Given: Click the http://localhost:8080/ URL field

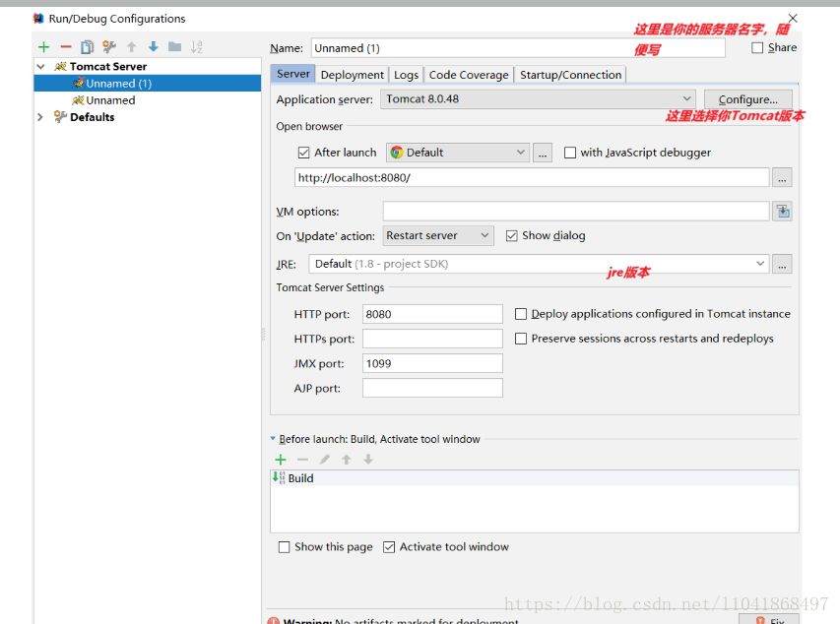Looking at the screenshot, I should coord(532,178).
